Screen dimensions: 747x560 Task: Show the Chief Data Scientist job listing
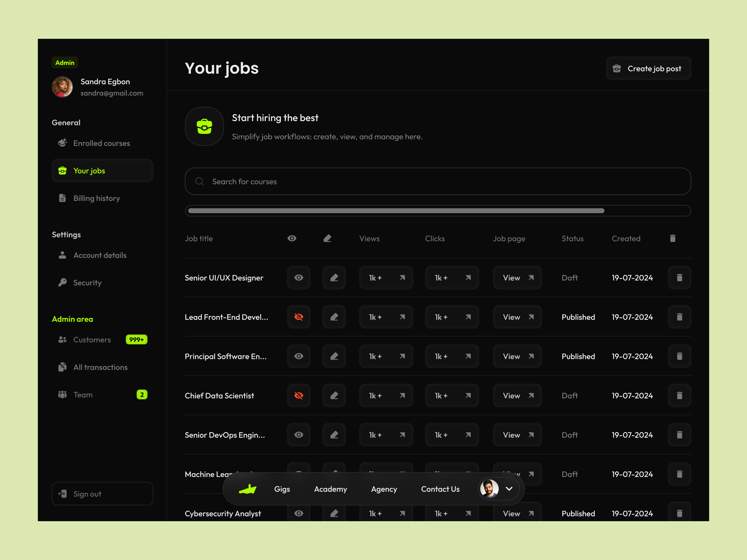[299, 395]
